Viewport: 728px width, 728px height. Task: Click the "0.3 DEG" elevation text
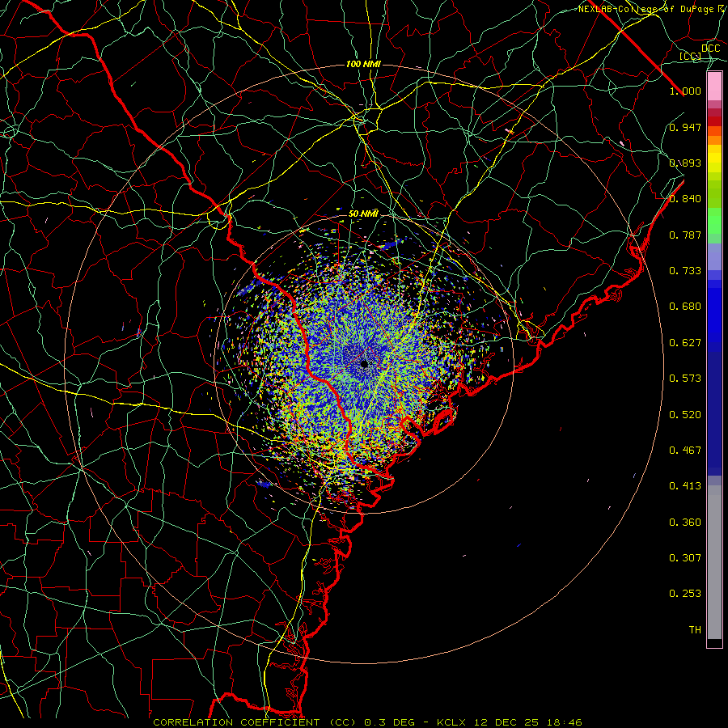[390, 722]
